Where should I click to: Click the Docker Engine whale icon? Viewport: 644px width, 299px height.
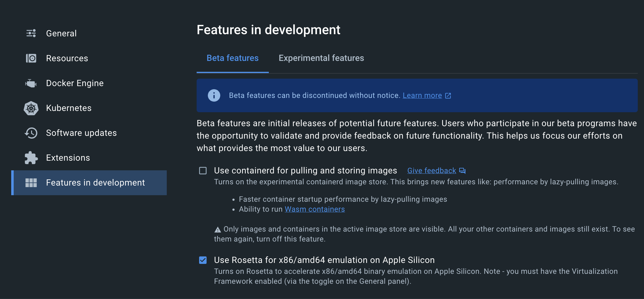pos(31,83)
